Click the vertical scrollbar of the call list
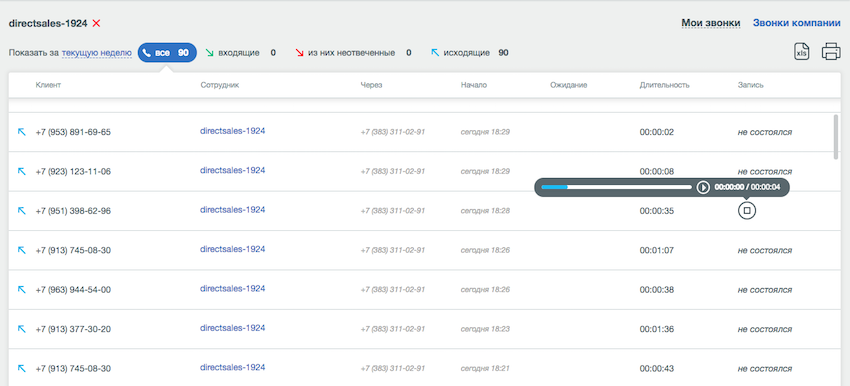 tap(835, 137)
